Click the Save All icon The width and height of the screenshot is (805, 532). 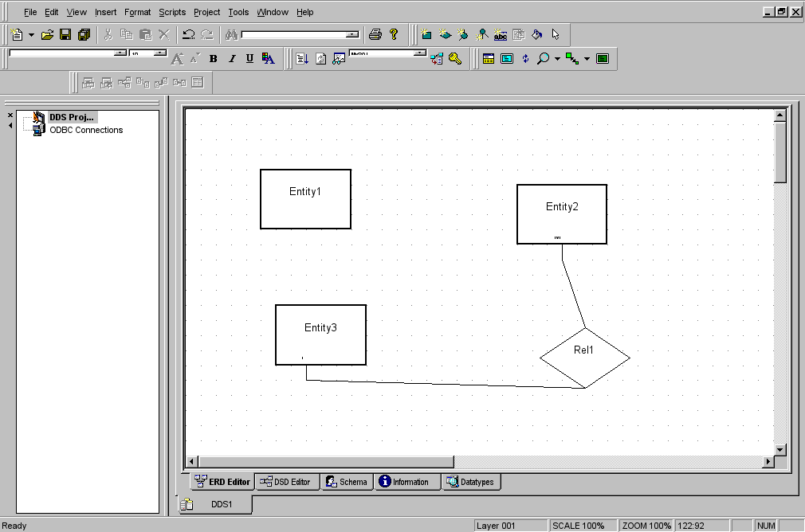[x=84, y=34]
